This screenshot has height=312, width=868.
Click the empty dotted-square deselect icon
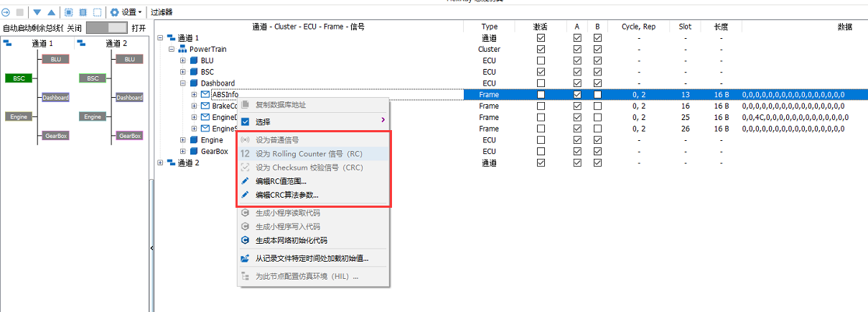pos(97,12)
